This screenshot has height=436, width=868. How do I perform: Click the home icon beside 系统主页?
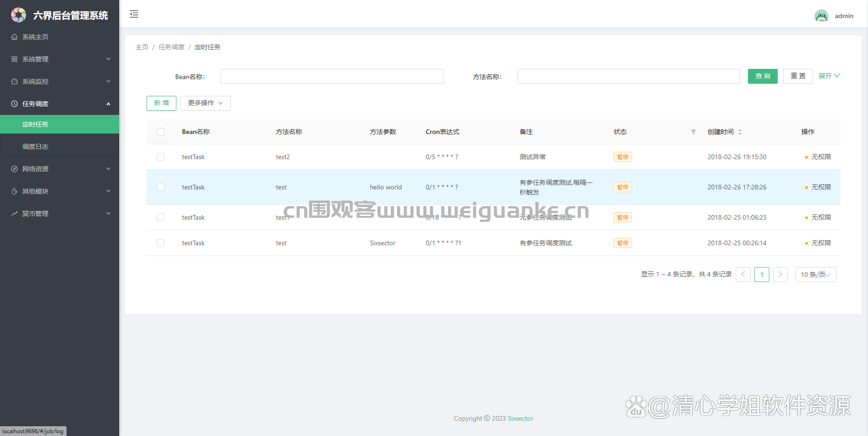[x=14, y=37]
